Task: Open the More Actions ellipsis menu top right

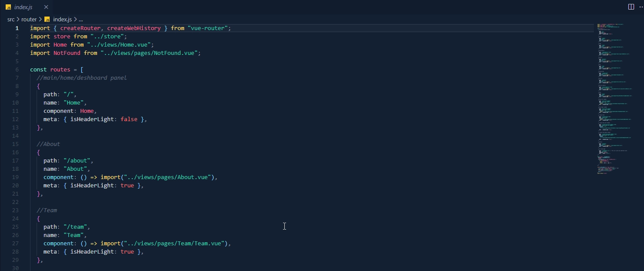Action: [x=641, y=7]
